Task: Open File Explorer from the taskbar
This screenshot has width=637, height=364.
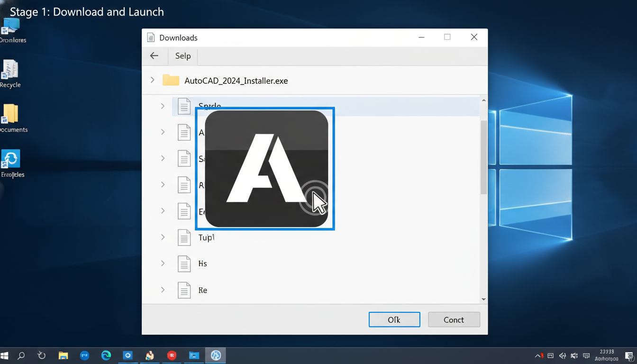Action: 63,355
